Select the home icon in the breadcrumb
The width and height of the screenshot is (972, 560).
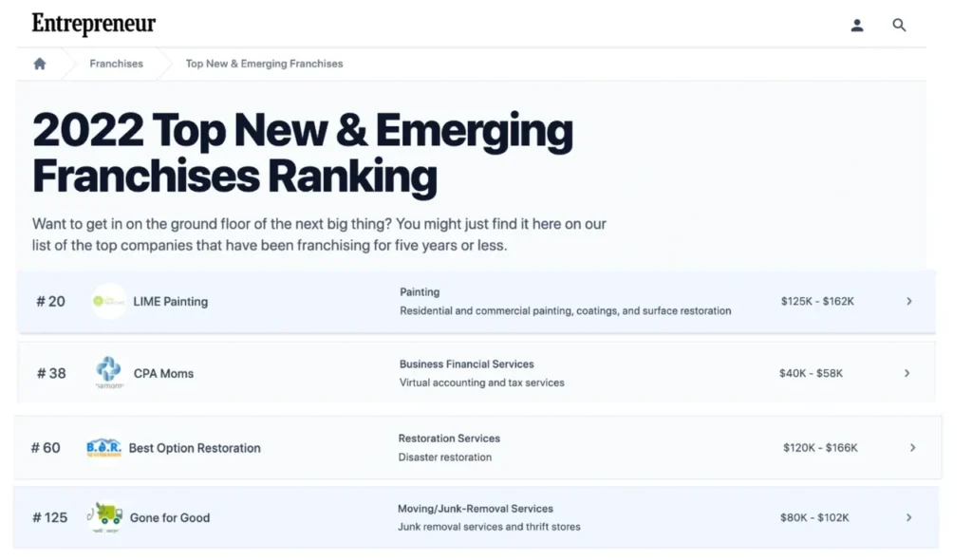[38, 63]
